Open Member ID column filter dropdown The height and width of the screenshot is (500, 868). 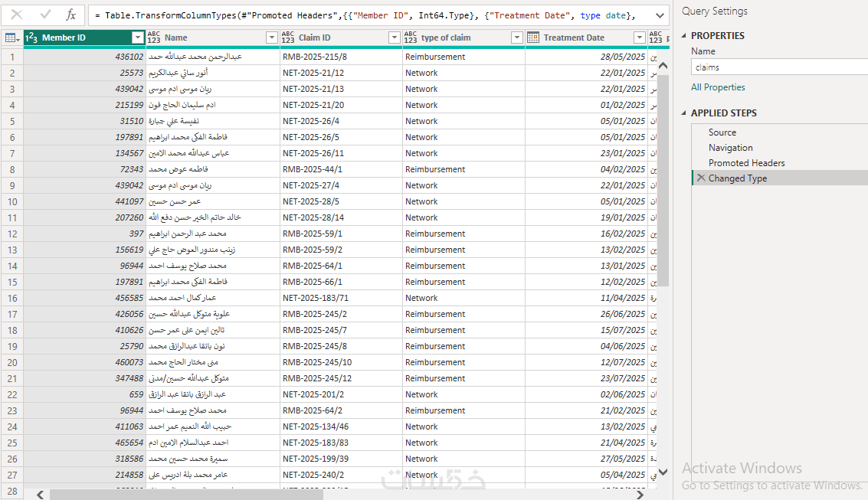point(138,37)
